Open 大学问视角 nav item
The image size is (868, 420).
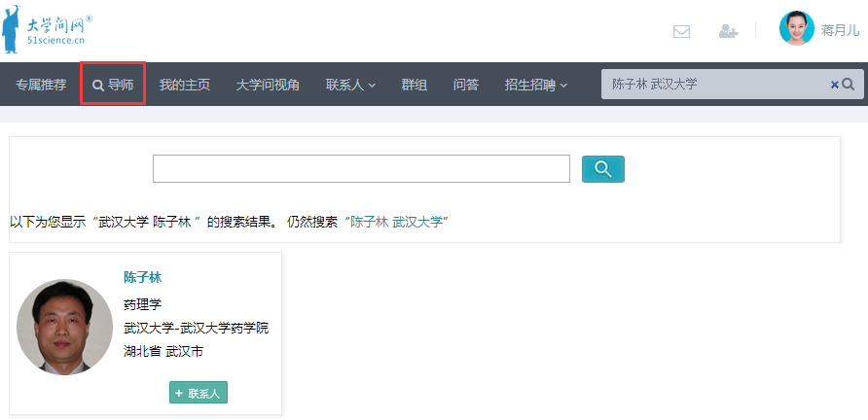(268, 85)
